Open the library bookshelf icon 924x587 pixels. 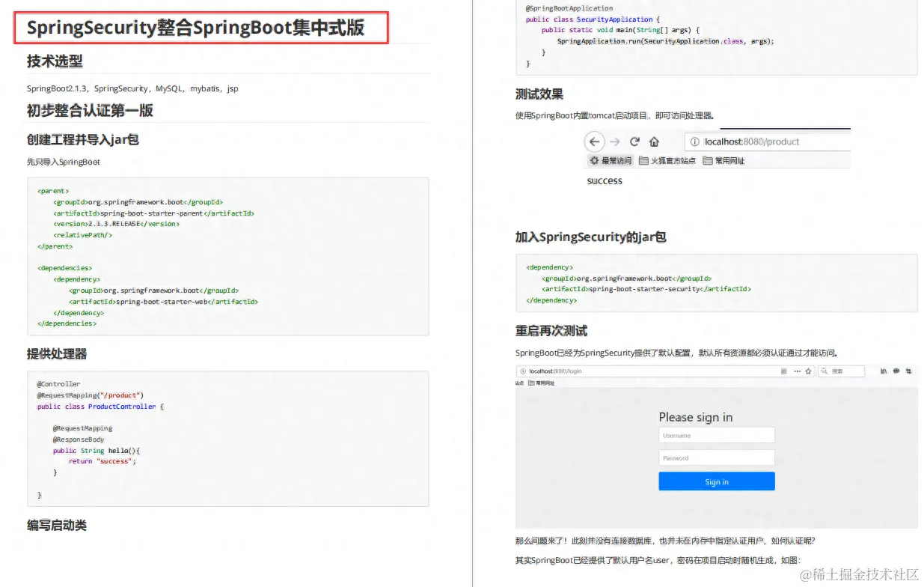click(x=884, y=371)
